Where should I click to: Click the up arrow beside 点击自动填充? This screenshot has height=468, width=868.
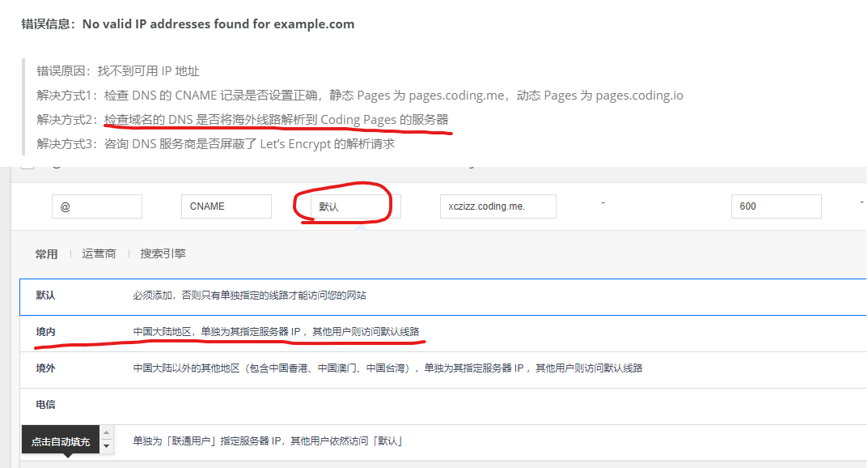click(106, 432)
